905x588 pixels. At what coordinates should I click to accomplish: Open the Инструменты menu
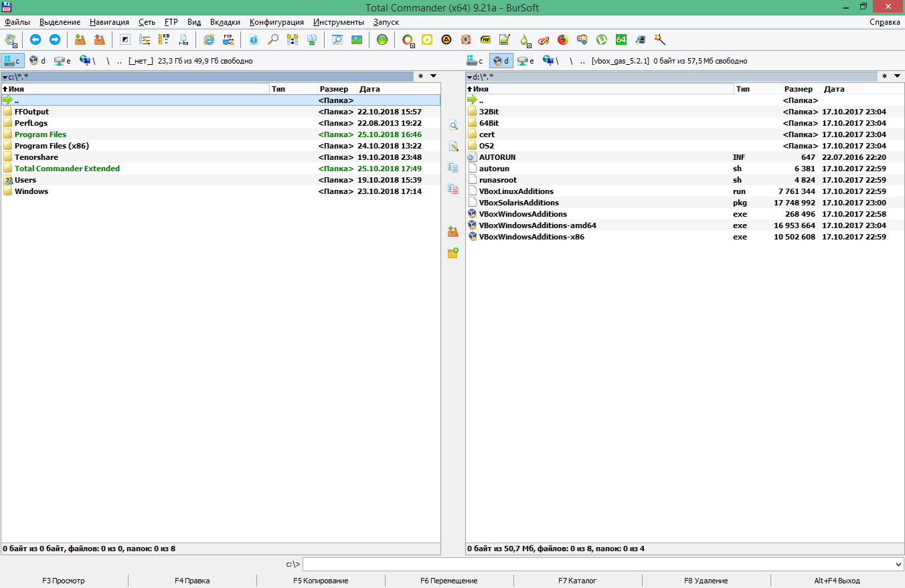point(338,22)
